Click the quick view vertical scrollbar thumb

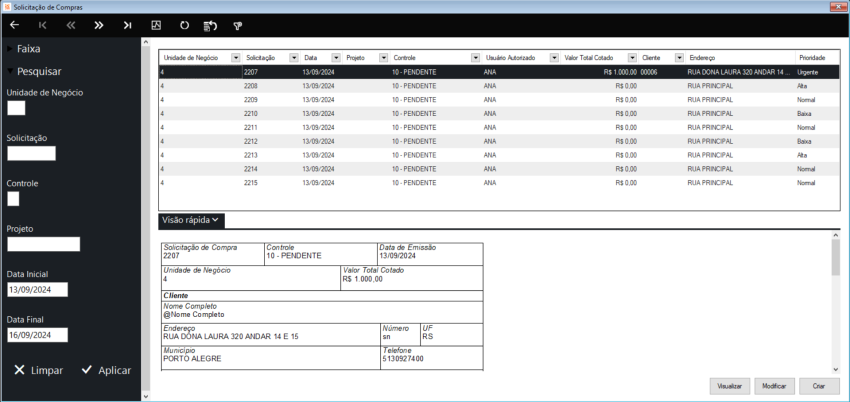coord(835,258)
